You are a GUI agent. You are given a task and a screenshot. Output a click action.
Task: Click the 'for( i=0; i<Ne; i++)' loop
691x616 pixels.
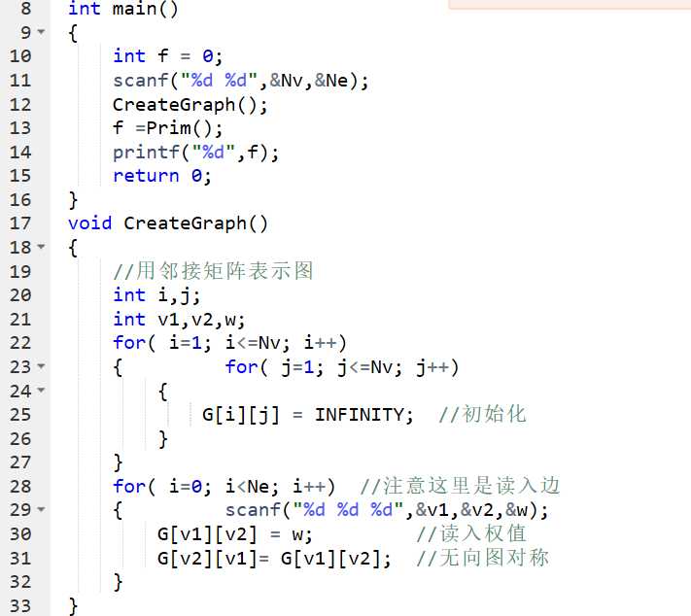[224, 487]
